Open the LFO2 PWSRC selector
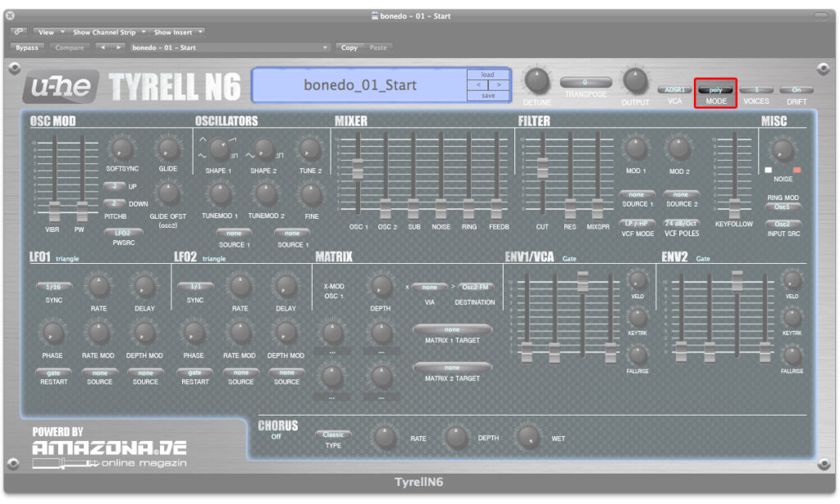Screen dimensions: 840x504 (123, 233)
